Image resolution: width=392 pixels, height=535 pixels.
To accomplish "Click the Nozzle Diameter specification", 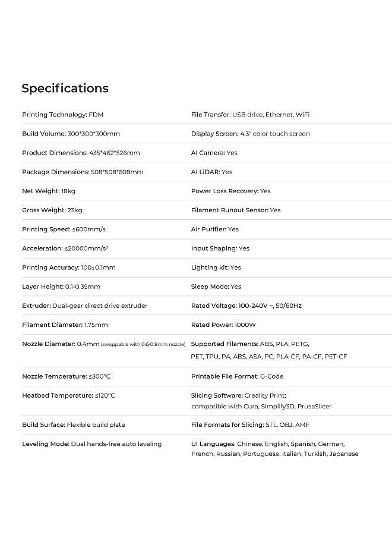I will pyautogui.click(x=103, y=344).
